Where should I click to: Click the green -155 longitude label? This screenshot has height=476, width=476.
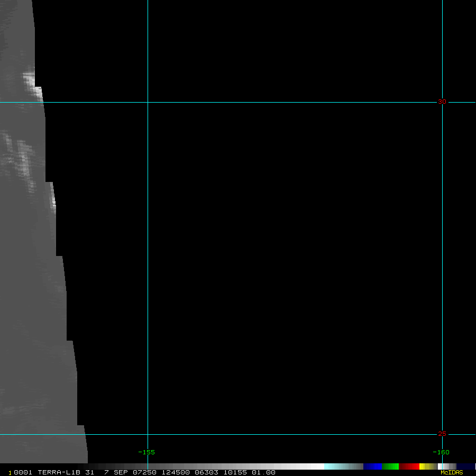pyautogui.click(x=147, y=452)
